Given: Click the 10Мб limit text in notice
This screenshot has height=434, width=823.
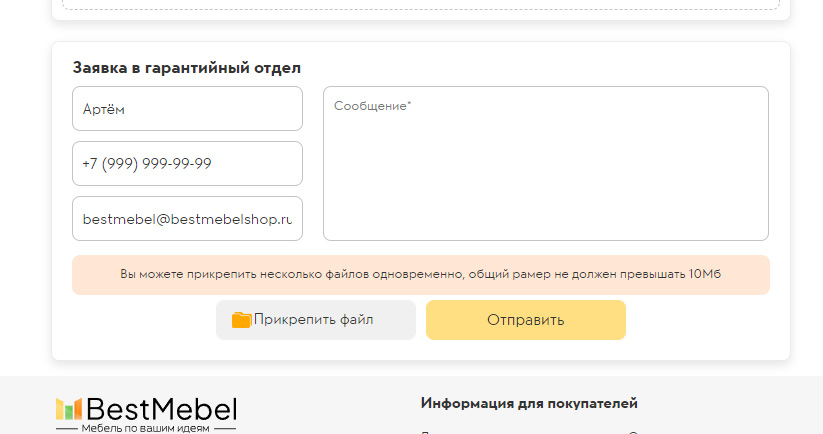Looking at the screenshot, I should pyautogui.click(x=706, y=275).
